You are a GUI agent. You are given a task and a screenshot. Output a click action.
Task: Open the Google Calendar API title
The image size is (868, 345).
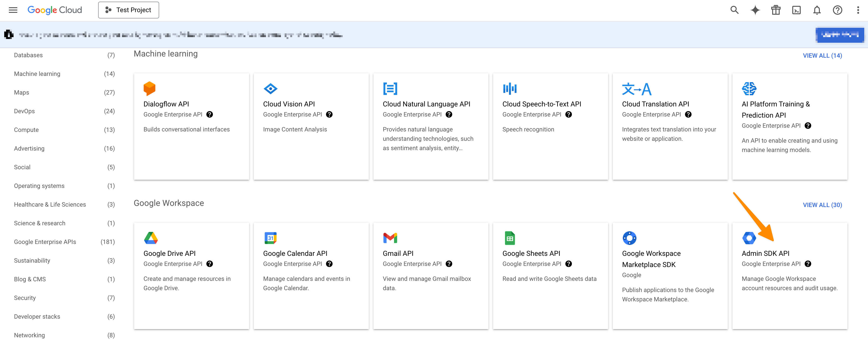coord(295,253)
